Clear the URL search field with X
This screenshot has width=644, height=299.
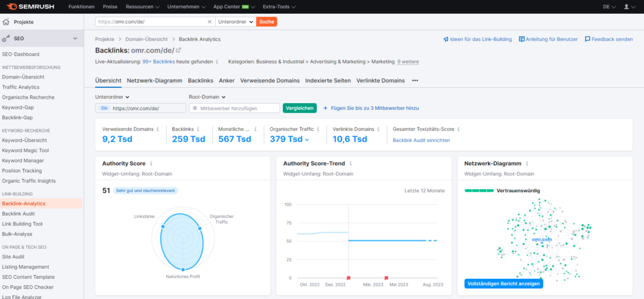(x=210, y=21)
